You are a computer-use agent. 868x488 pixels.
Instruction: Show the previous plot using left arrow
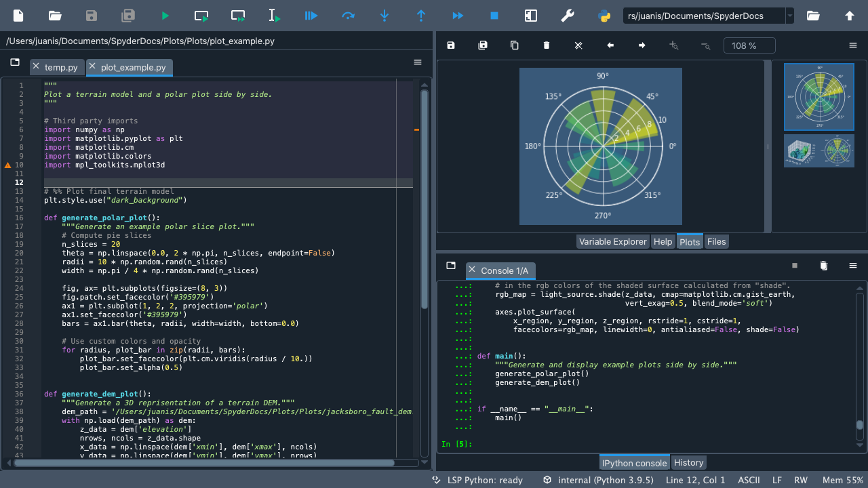pyautogui.click(x=610, y=45)
